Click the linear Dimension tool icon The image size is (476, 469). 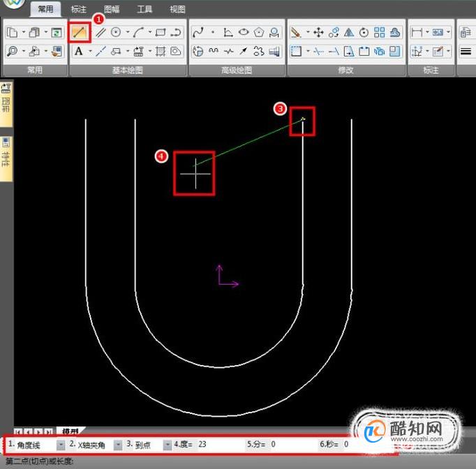[x=417, y=32]
